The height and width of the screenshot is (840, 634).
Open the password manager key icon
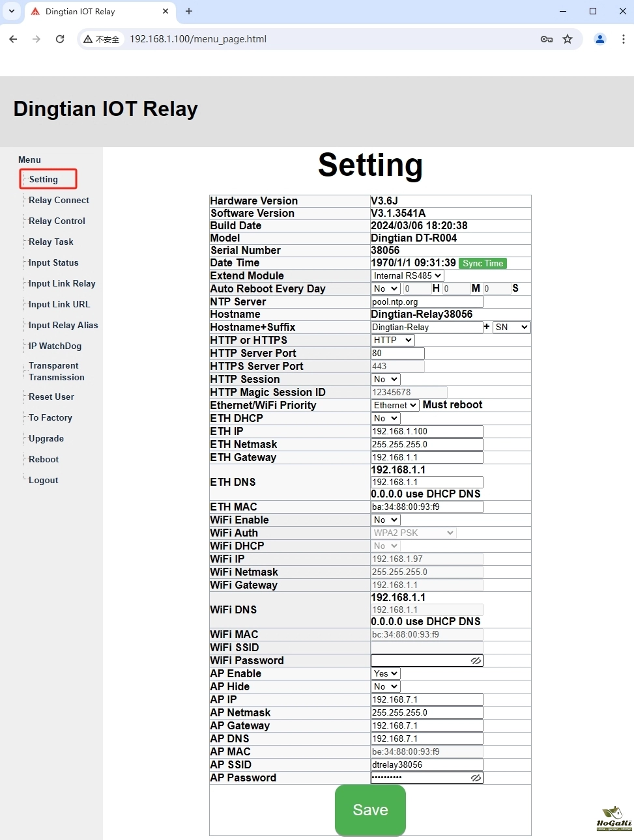547,39
